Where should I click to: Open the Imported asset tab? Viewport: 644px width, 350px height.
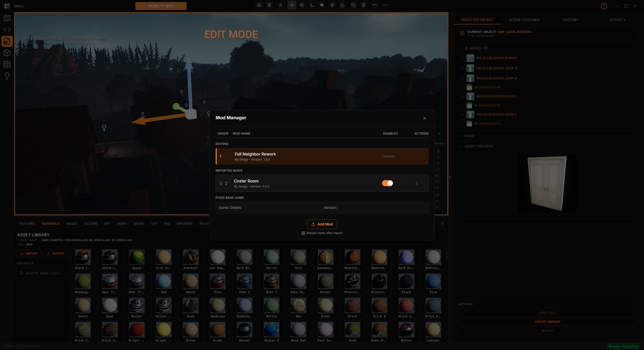184,224
